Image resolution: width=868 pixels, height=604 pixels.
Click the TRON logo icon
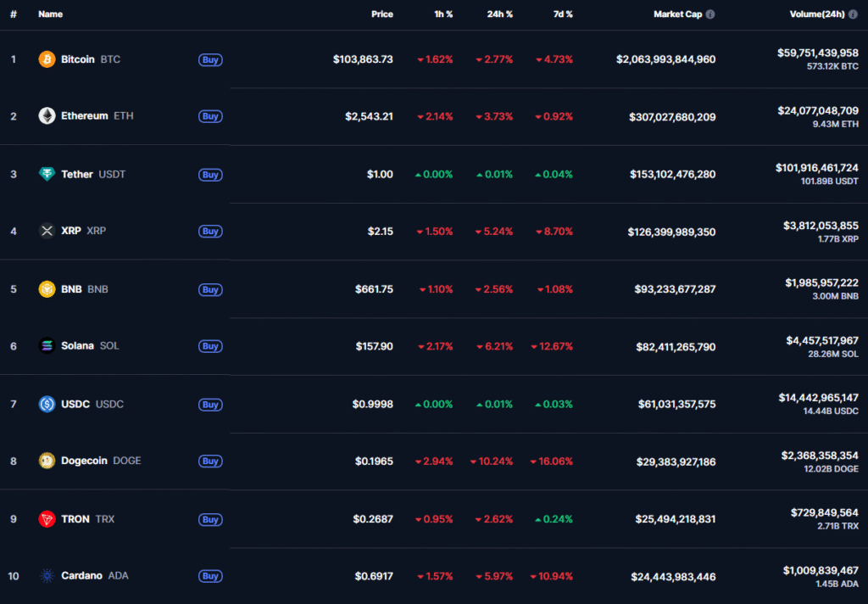[x=47, y=519]
